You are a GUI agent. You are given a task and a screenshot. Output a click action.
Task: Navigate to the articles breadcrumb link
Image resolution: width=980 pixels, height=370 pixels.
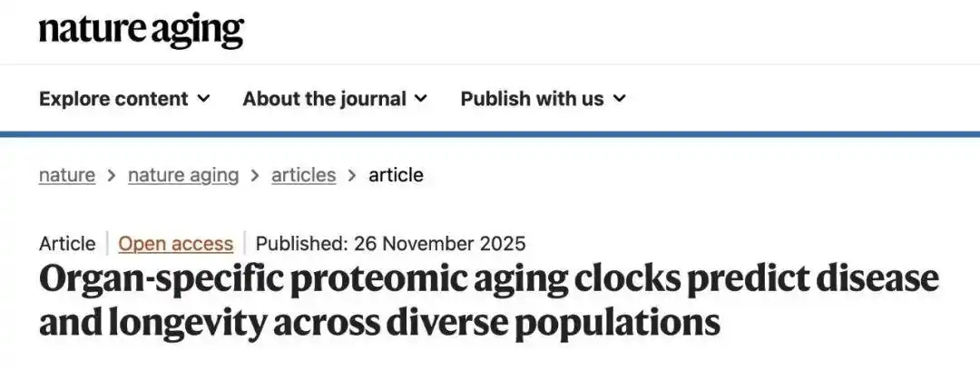(303, 175)
